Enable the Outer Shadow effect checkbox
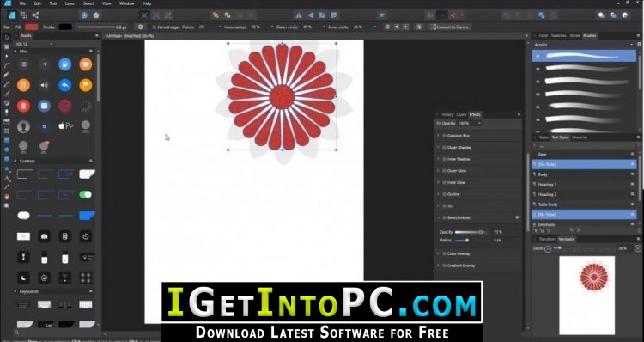 coord(445,147)
